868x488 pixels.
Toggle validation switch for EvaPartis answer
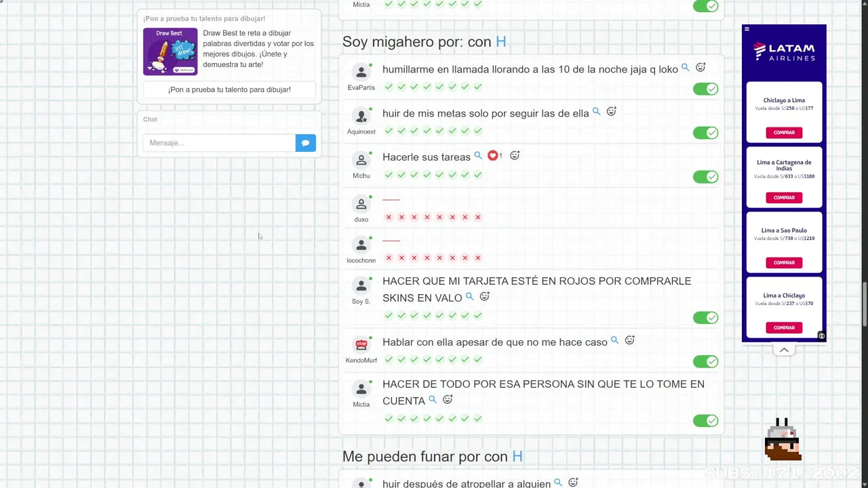(705, 89)
